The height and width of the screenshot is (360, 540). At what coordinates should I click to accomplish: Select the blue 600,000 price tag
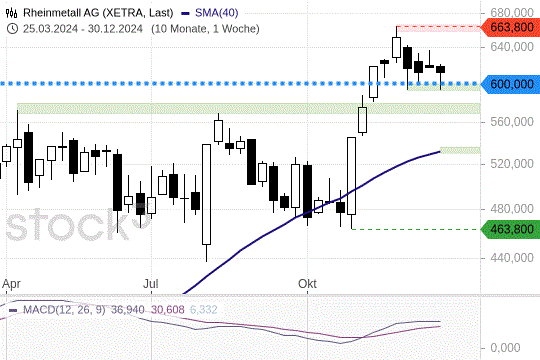point(511,84)
